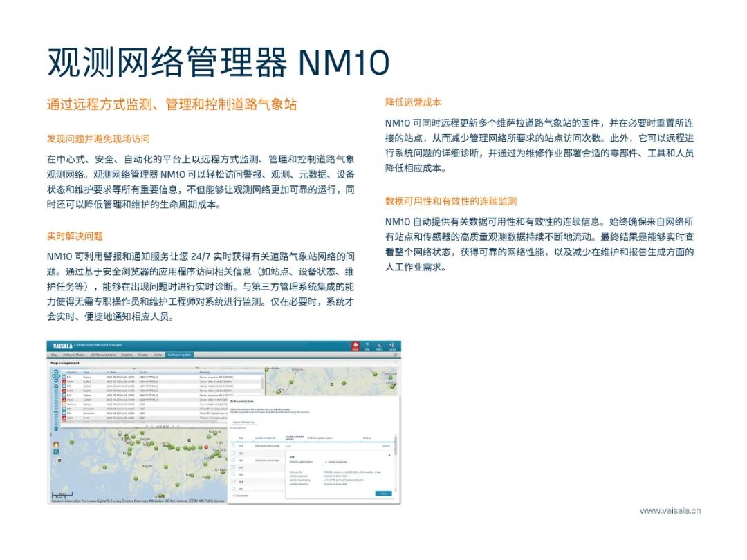The image size is (747, 560).
Task: Tick the last visible site checkbox
Action: [x=234, y=488]
